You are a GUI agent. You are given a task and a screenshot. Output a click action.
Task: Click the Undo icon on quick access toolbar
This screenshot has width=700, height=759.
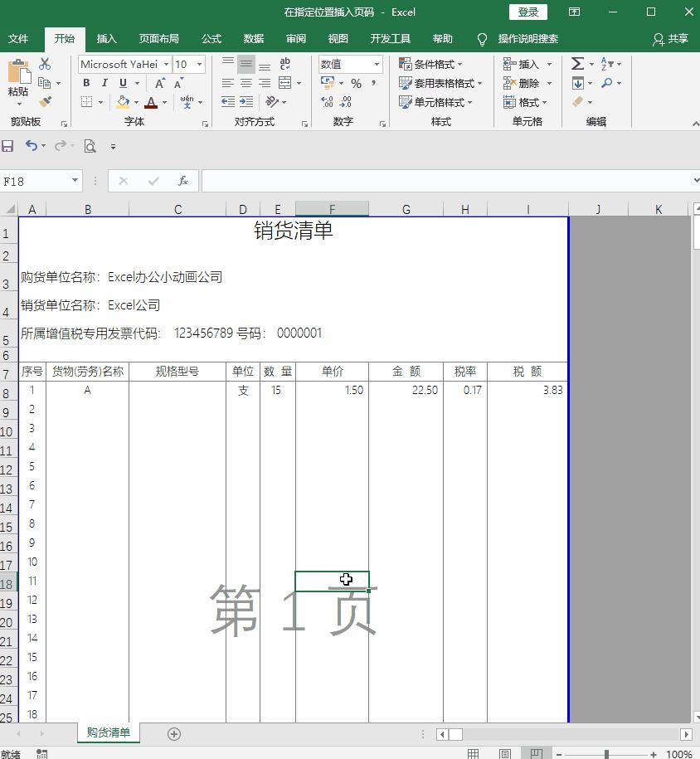point(31,146)
